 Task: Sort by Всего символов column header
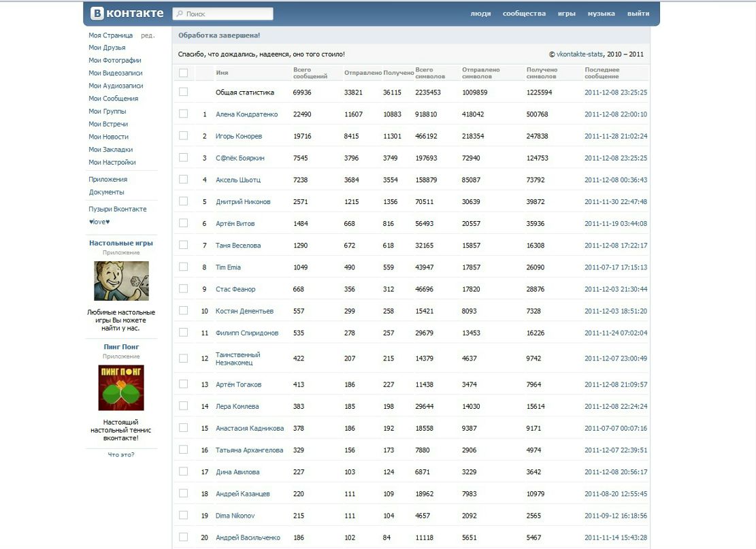coord(430,73)
